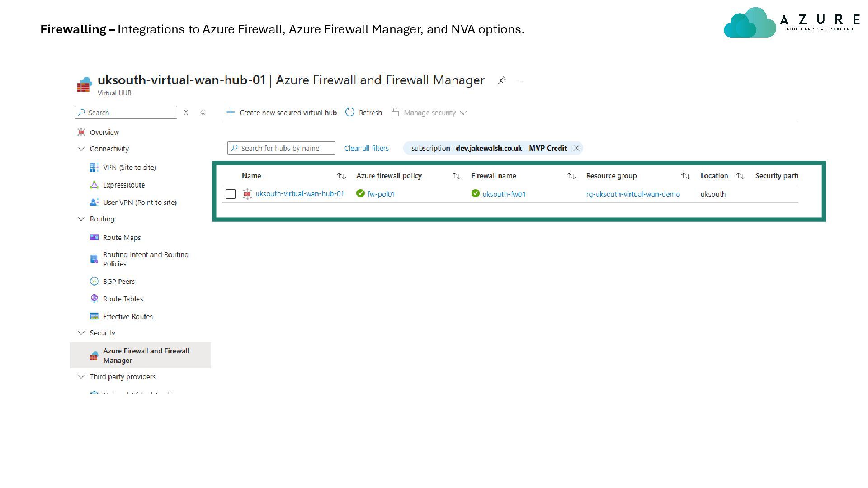Click the Manage security lock icon

pos(395,112)
